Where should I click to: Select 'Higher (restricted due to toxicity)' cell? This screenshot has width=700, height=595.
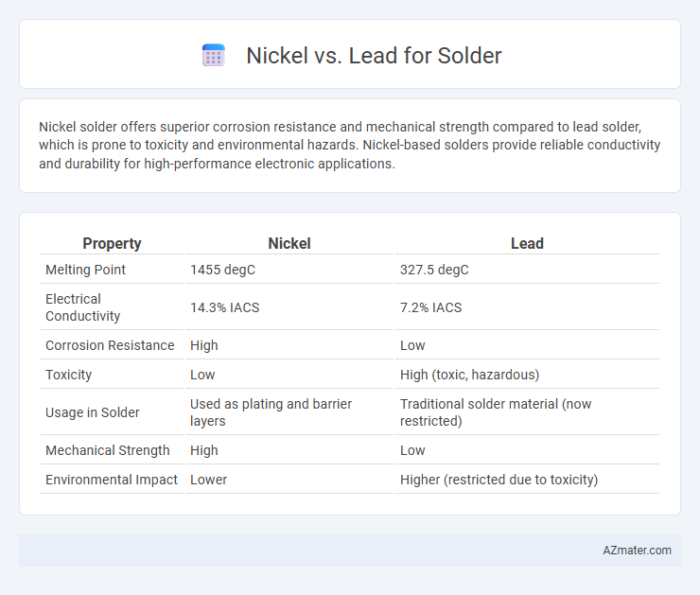pyautogui.click(x=499, y=480)
